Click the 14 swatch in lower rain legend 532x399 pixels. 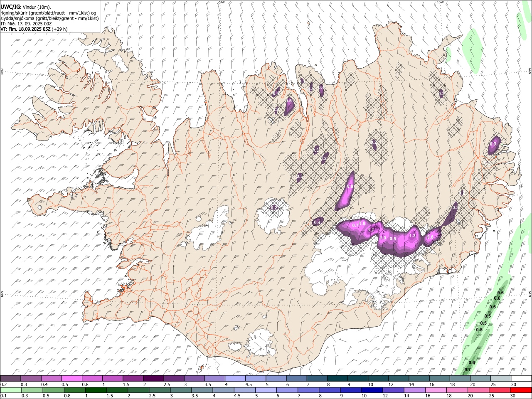[414, 390]
